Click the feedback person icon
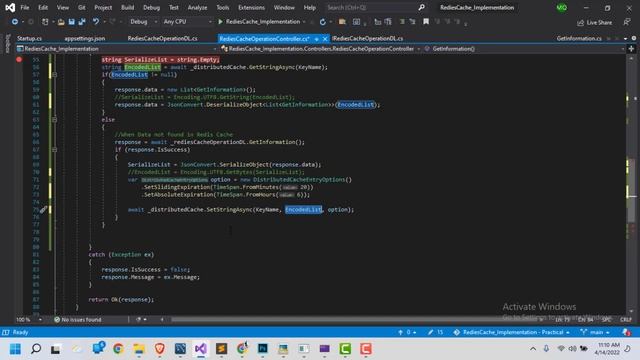 point(627,22)
